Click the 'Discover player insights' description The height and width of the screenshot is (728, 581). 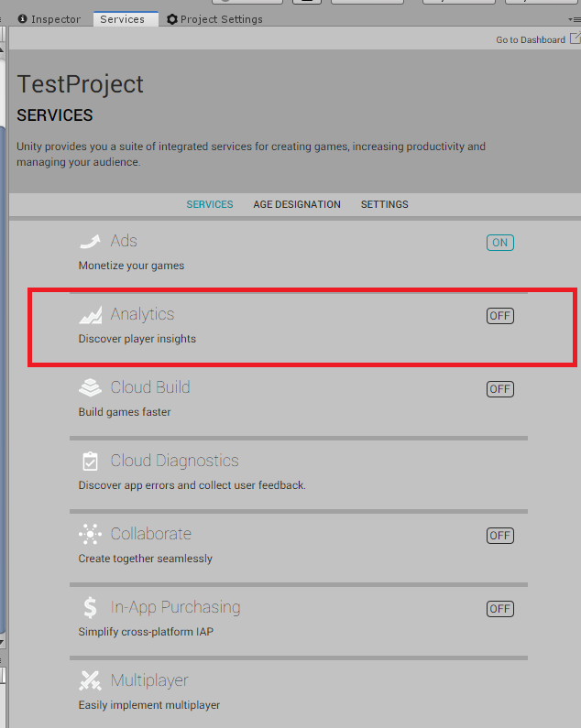click(x=137, y=339)
